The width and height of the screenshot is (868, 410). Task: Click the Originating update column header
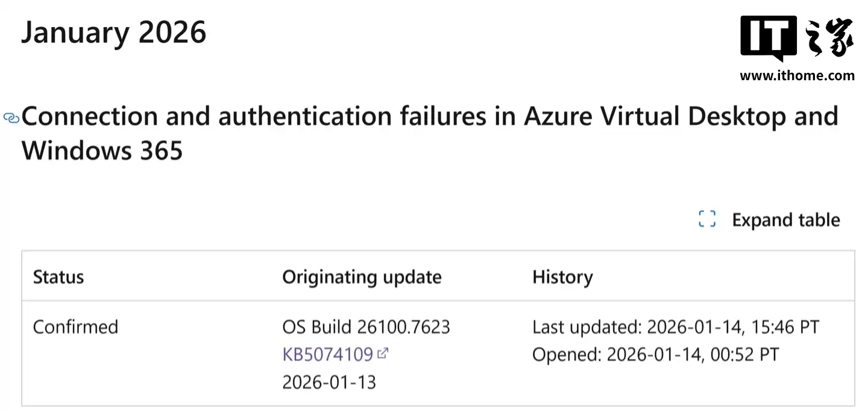pos(362,277)
